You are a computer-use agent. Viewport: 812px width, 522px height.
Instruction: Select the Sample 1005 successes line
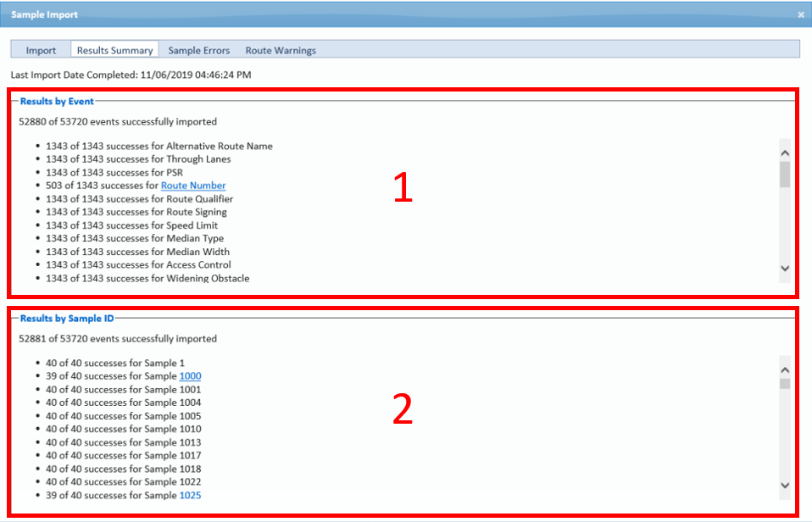(x=123, y=416)
